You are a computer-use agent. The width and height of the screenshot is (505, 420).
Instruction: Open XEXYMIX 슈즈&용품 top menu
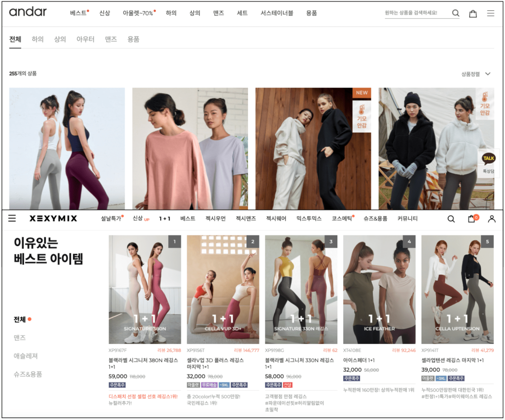375,218
